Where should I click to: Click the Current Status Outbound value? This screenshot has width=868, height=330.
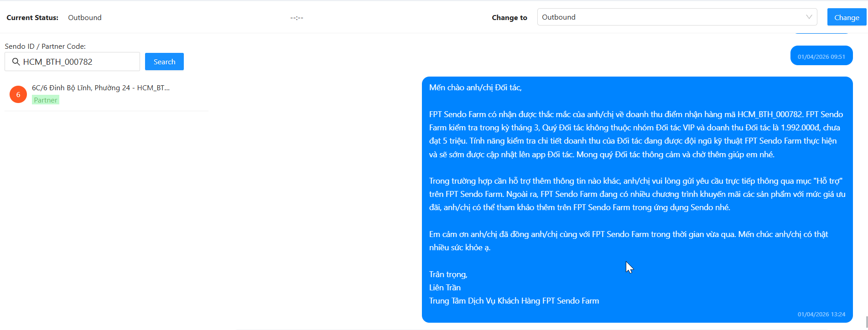(85, 17)
